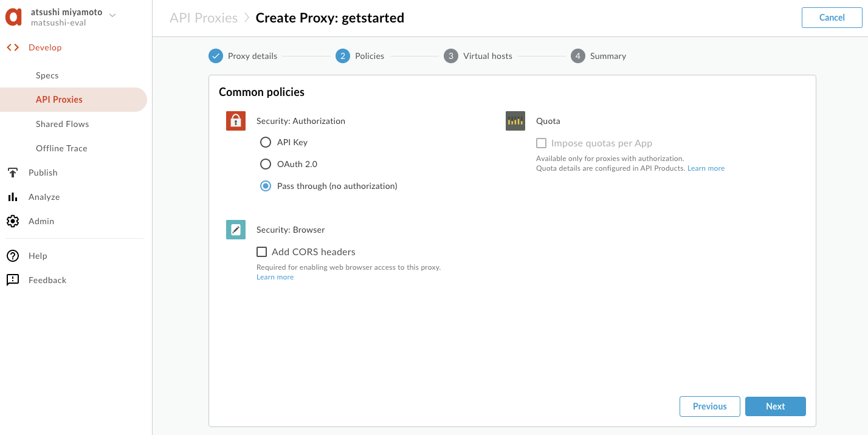Click the matsushi-eval organization name
Viewport: 868px width, 435px height.
[x=58, y=23]
